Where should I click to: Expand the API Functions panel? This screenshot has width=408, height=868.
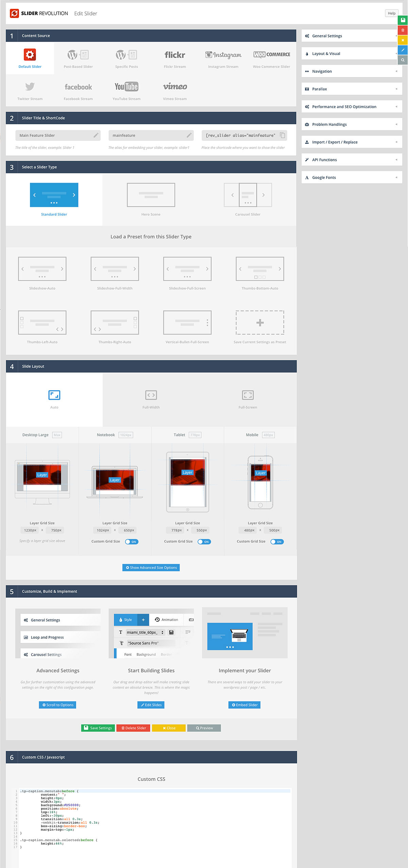(352, 160)
